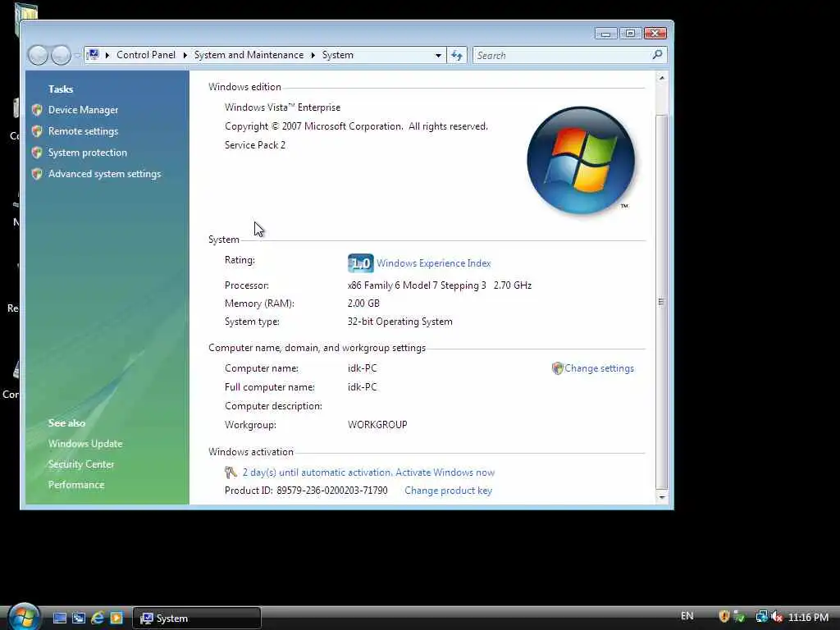Open recent pages dropdown arrow
840x630 pixels.
[x=76, y=55]
